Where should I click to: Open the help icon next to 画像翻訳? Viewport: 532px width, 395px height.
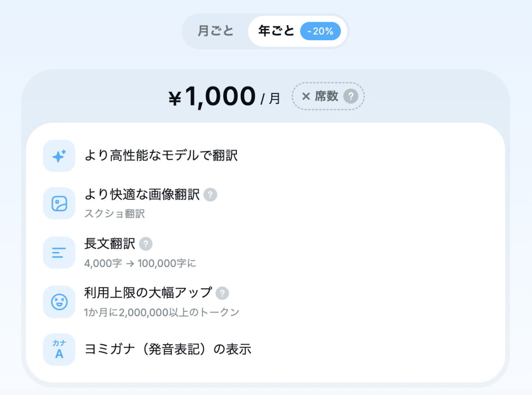tap(211, 195)
